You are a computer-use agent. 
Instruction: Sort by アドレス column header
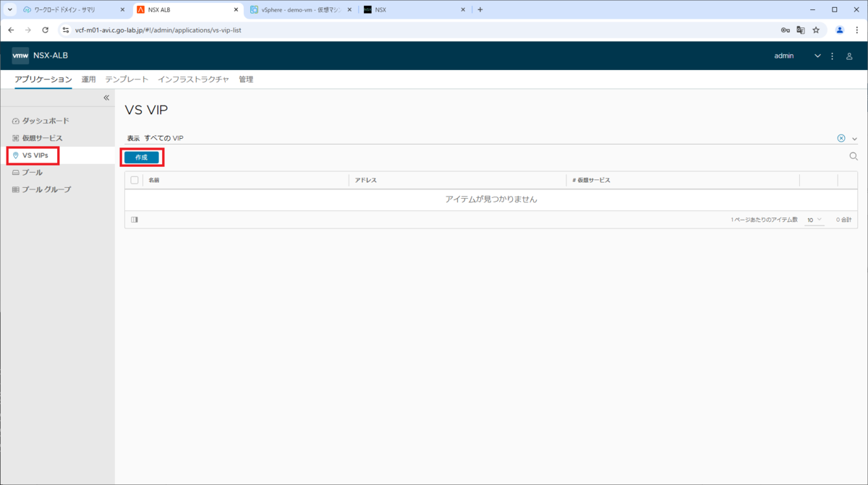click(365, 180)
